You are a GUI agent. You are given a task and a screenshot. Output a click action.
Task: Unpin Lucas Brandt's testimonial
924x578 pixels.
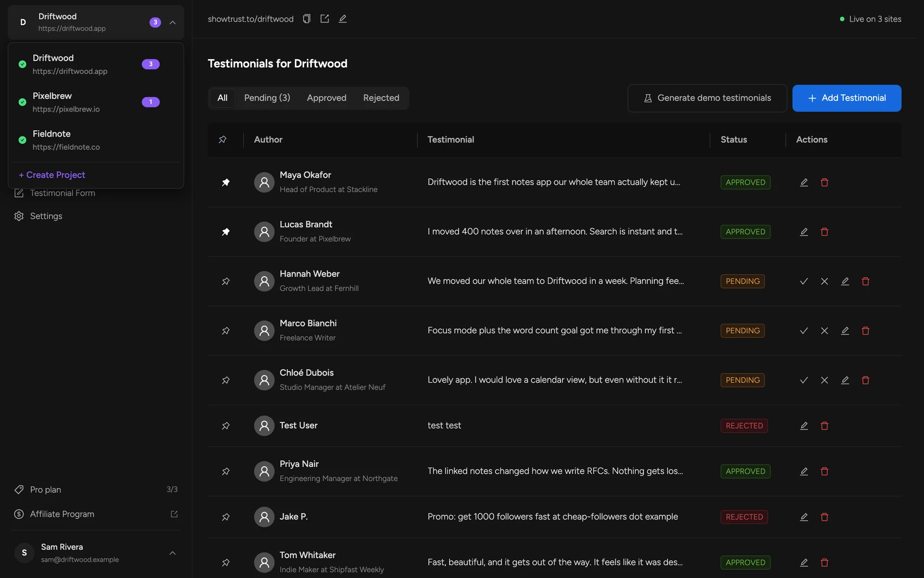[226, 232]
